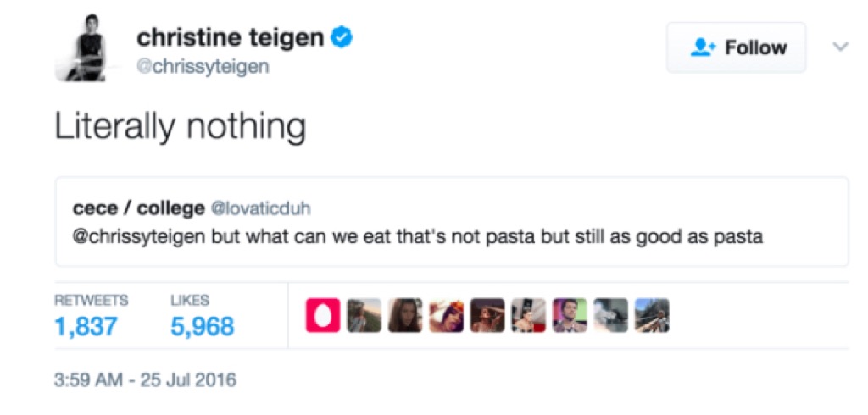Click the Follow button
This screenshot has height=415, width=868.
[736, 47]
